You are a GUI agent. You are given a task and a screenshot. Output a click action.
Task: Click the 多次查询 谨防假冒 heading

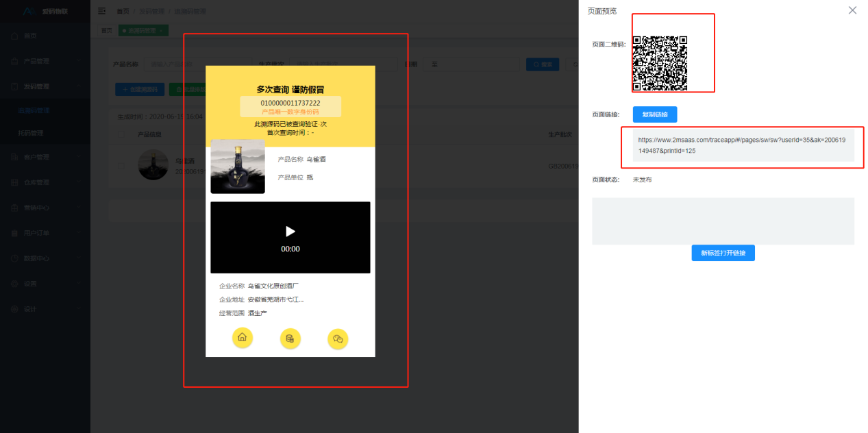tap(290, 89)
